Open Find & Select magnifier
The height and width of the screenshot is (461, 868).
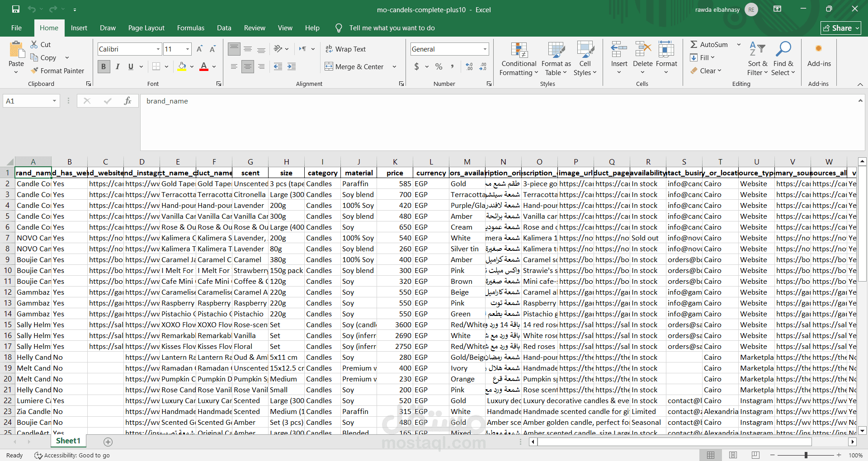pos(783,59)
